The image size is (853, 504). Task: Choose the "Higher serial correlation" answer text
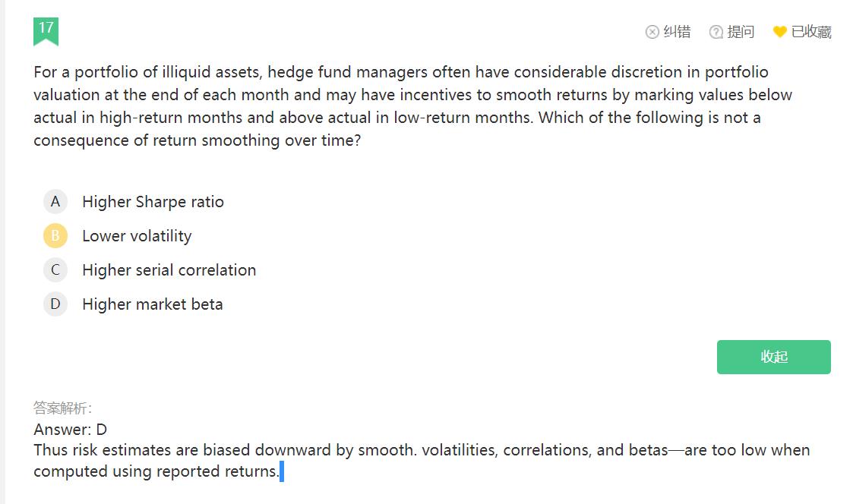(x=169, y=270)
